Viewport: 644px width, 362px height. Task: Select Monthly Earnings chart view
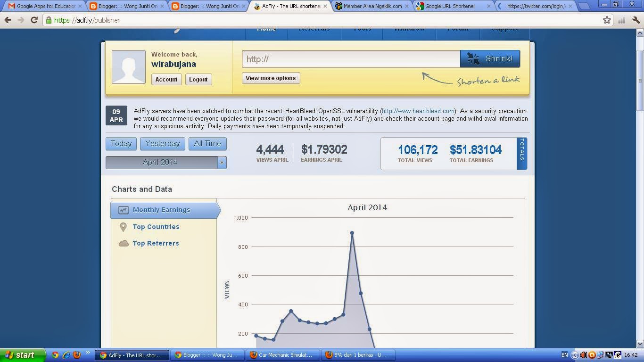pos(165,210)
